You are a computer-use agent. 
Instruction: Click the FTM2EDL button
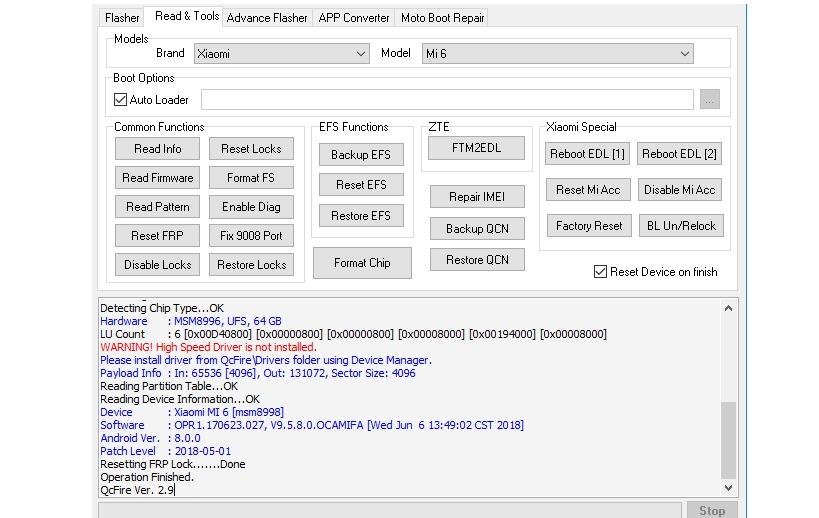[476, 148]
